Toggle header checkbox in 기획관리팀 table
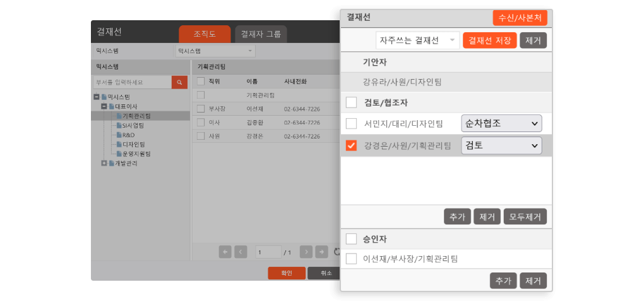Viewport: 644px width, 306px height. [x=200, y=82]
